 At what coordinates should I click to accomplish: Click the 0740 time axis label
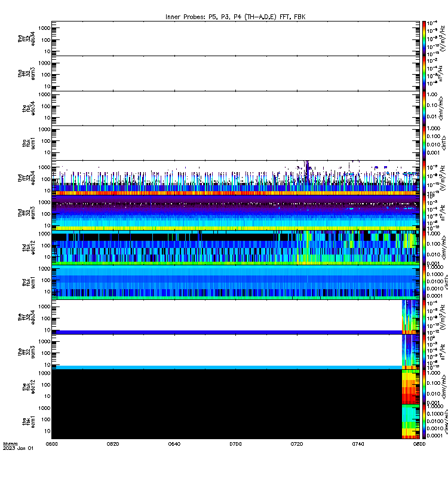point(358,444)
